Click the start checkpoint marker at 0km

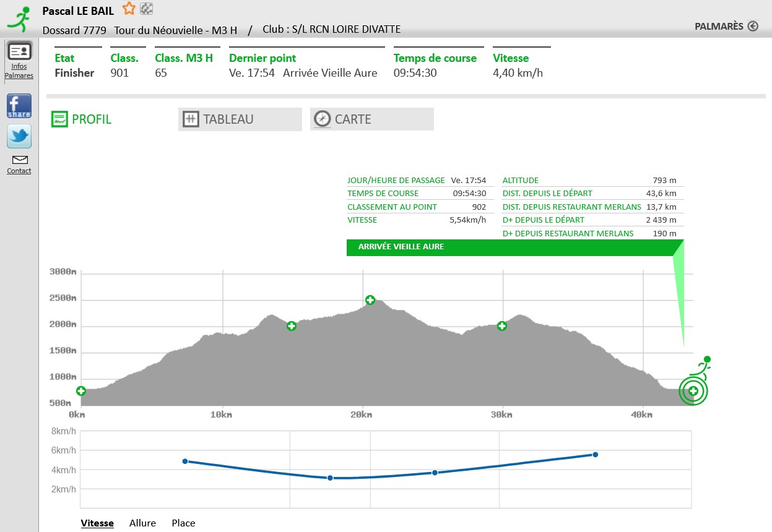[x=81, y=391]
